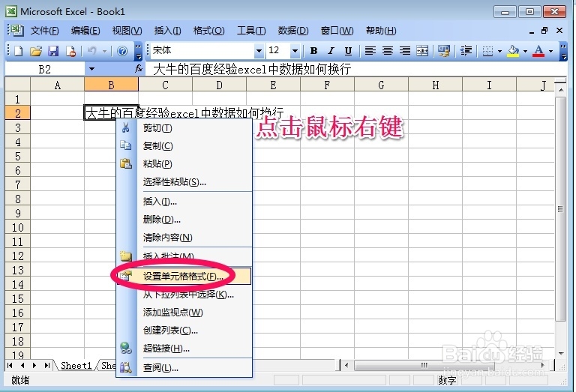Click the Open folder icon
This screenshot has width=576, height=392.
tap(36, 51)
